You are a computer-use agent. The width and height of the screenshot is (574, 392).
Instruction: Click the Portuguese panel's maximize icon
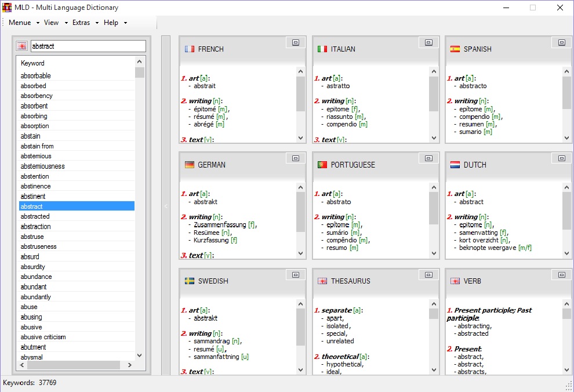pos(428,158)
